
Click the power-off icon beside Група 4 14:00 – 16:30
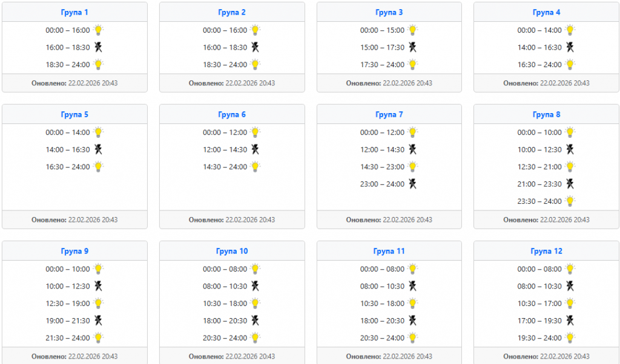(570, 47)
